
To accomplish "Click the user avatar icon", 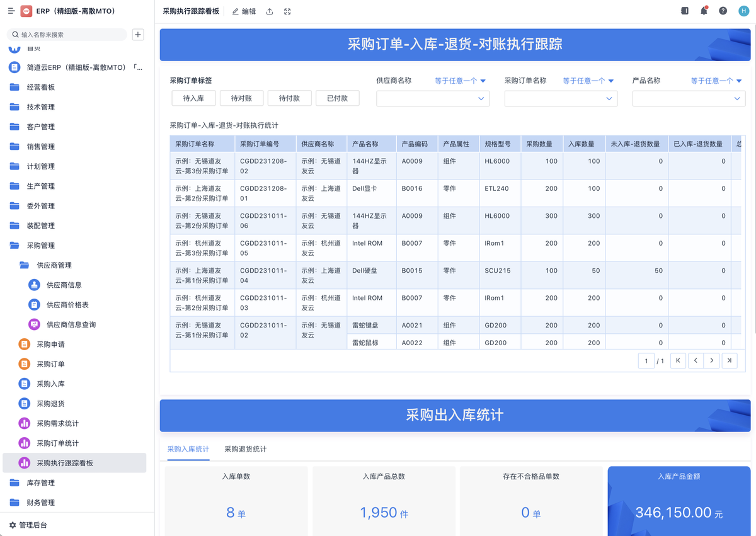I will click(743, 11).
